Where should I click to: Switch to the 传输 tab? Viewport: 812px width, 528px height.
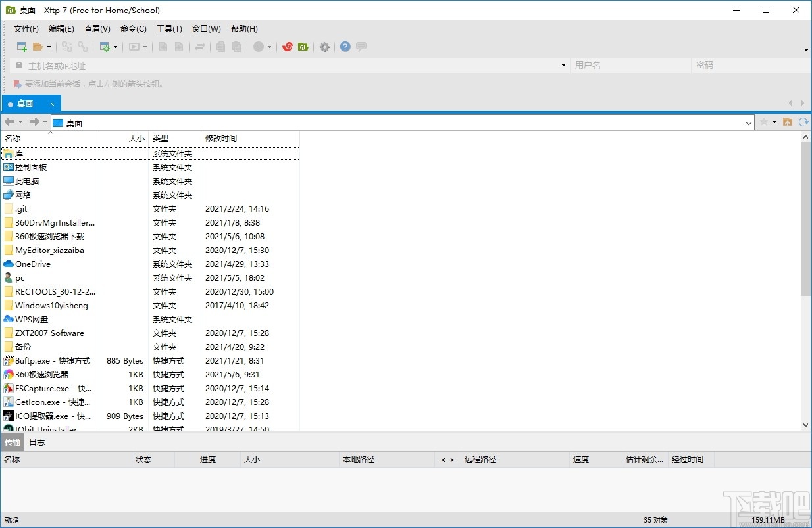point(12,442)
